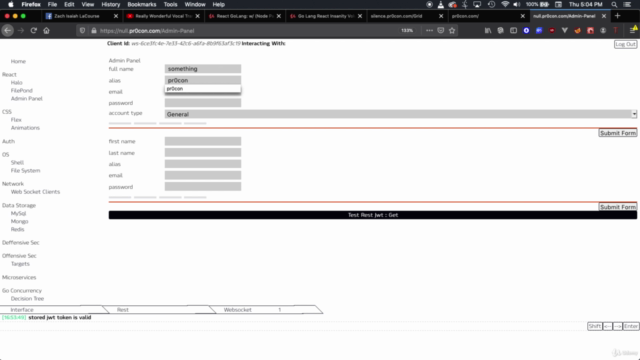Screen dimensions: 640x360
Task: Click the password field above account type
Action: pos(203,103)
